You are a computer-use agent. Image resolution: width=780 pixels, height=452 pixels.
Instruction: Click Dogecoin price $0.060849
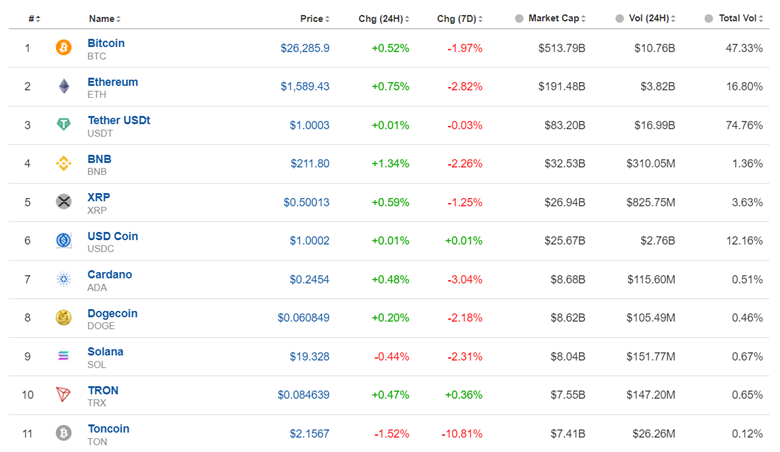303,318
